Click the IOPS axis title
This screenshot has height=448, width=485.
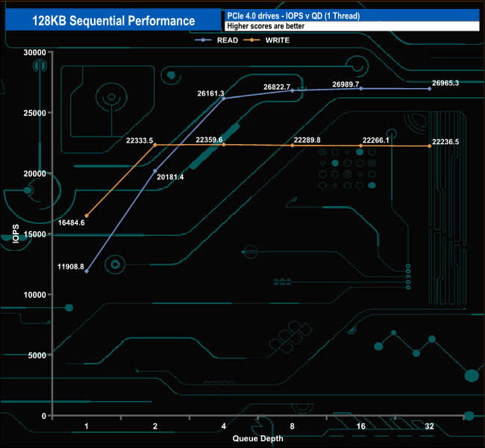point(16,234)
